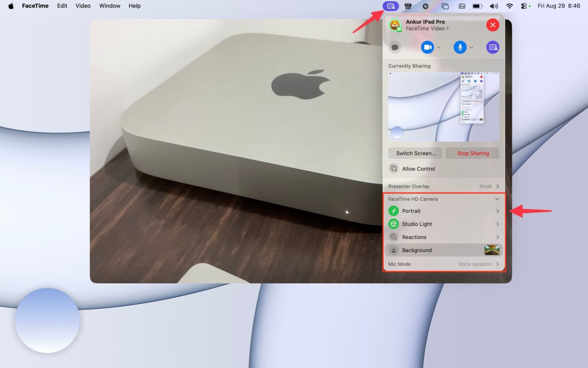Open the Help menu
This screenshot has height=368, width=588.
point(134,6)
